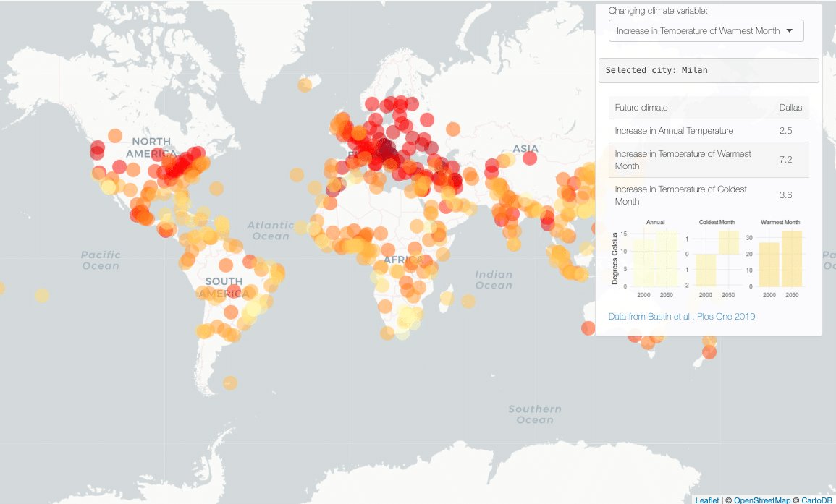Viewport: 836px width, 504px height.
Task: Click the Increase in Temperature of Coldest Month label
Action: [x=681, y=195]
